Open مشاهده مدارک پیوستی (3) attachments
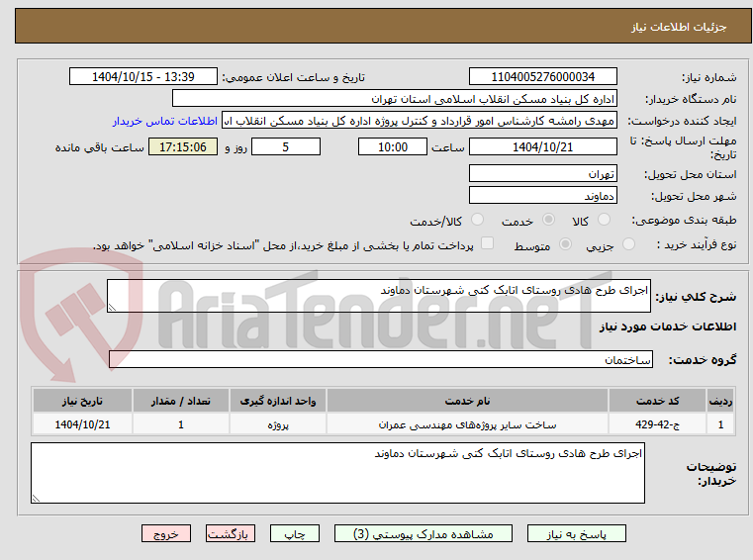753x560 pixels. tap(424, 533)
